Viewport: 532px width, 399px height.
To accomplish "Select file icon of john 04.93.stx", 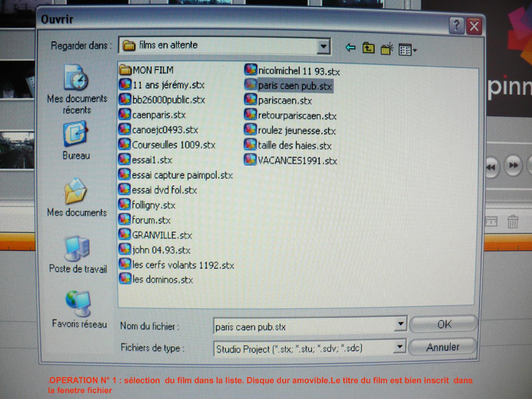I will click(125, 249).
